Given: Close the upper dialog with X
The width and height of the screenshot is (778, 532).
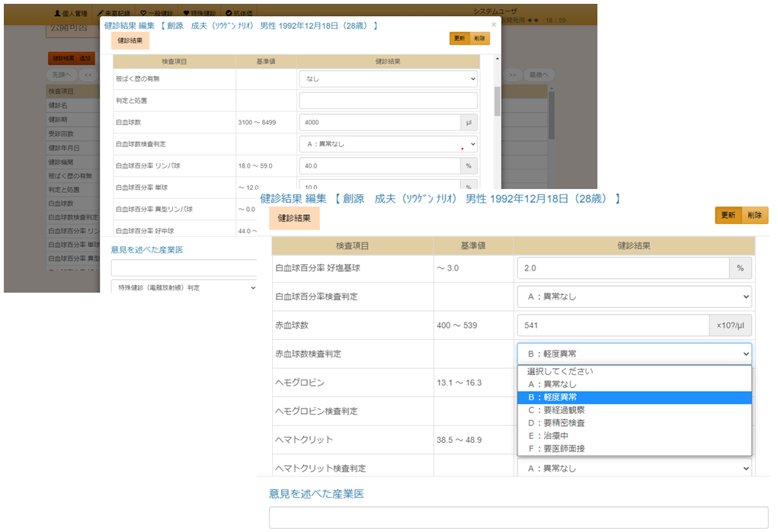Looking at the screenshot, I should pyautogui.click(x=493, y=24).
